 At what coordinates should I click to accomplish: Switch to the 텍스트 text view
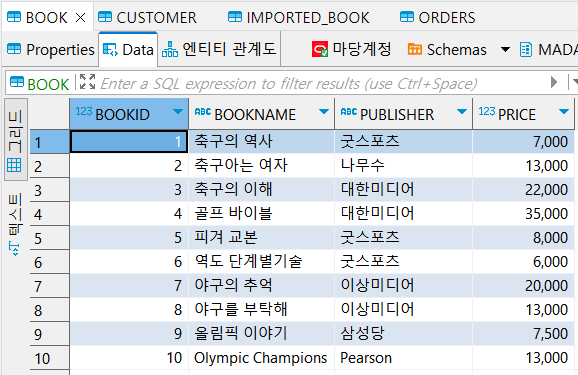[x=15, y=225]
